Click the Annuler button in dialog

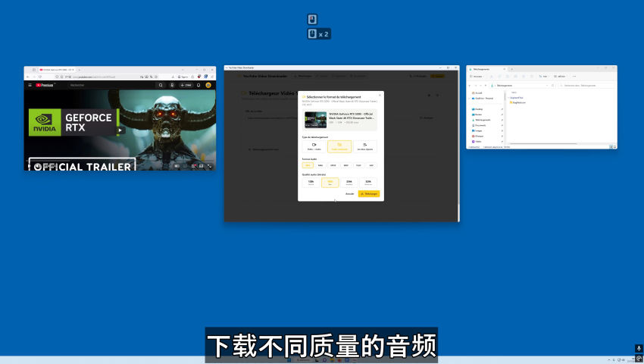point(349,193)
